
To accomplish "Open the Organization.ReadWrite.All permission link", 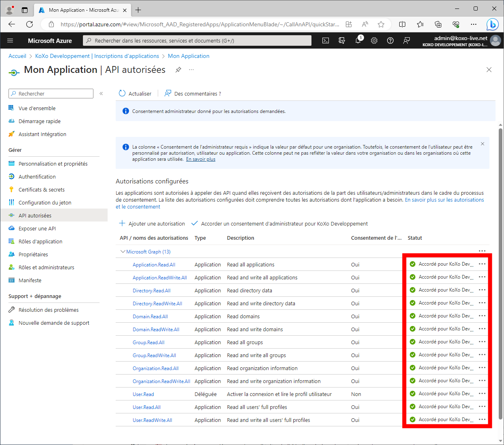I will click(161, 381).
